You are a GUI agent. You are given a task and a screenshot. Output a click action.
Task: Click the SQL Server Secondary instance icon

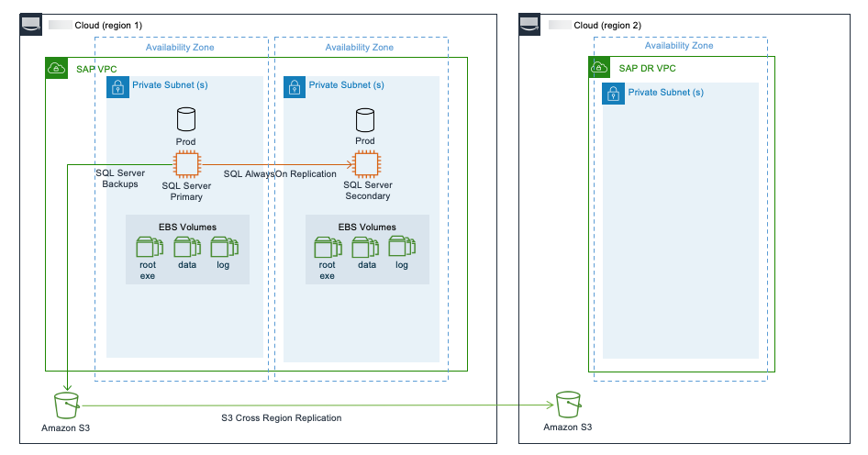pyautogui.click(x=366, y=165)
